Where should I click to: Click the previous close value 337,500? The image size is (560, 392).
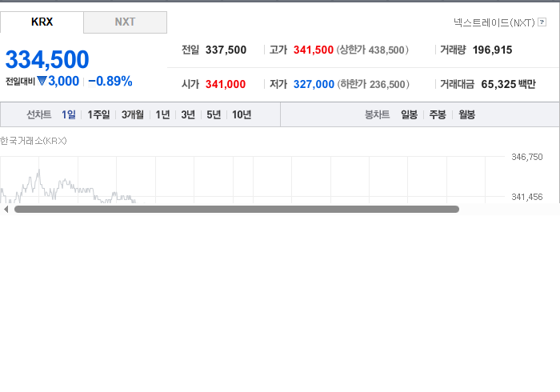[x=226, y=50]
